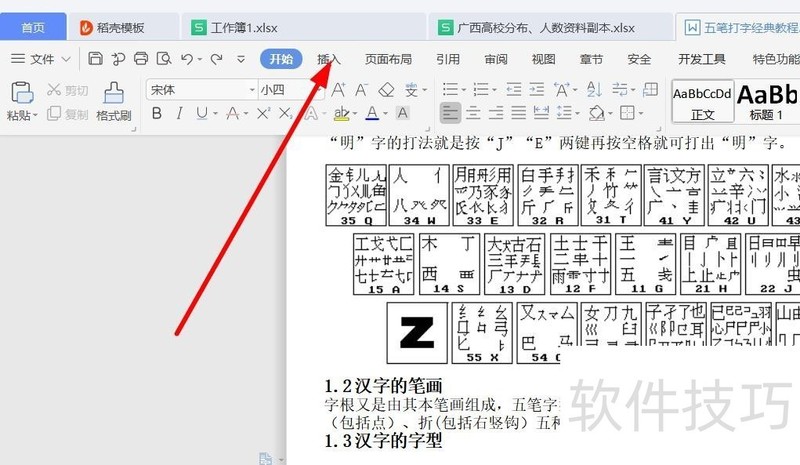800x465 pixels.
Task: Expand the bullet list style dropdown arrow
Action: 464,90
